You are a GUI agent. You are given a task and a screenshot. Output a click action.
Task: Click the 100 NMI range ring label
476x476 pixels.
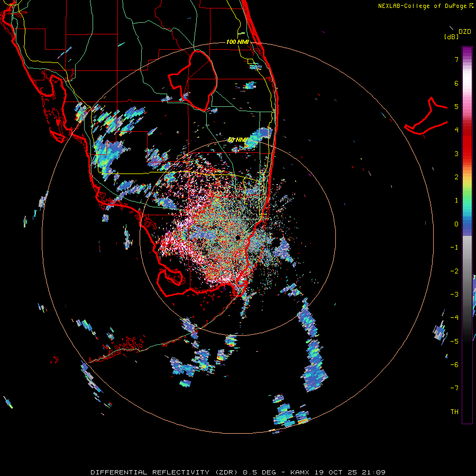(237, 42)
